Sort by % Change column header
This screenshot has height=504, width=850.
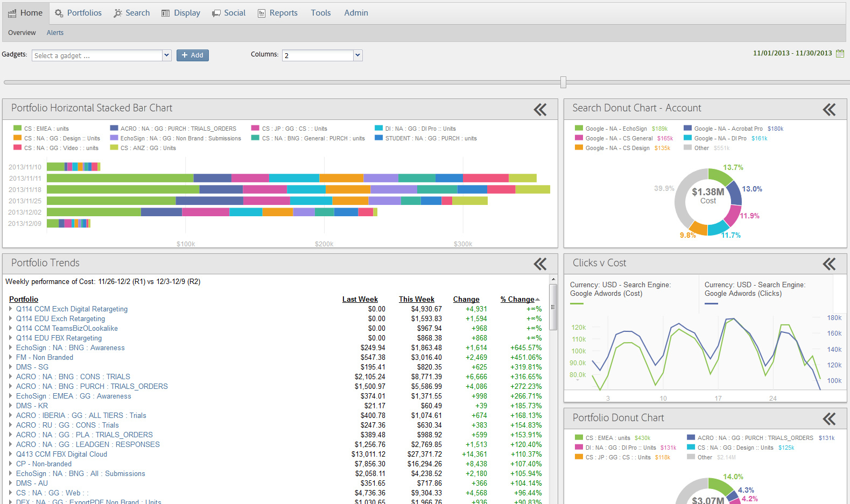click(x=518, y=299)
